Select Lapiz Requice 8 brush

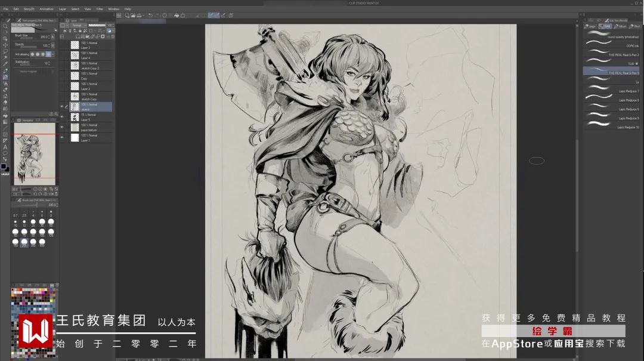coord(612,98)
